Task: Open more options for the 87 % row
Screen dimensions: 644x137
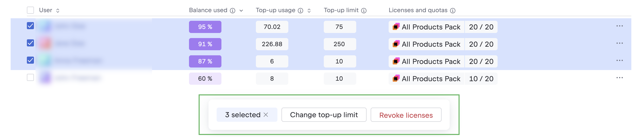Action: (619, 61)
